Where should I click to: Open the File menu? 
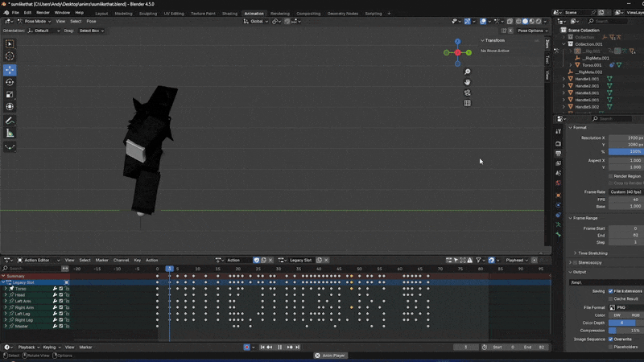coord(15,13)
